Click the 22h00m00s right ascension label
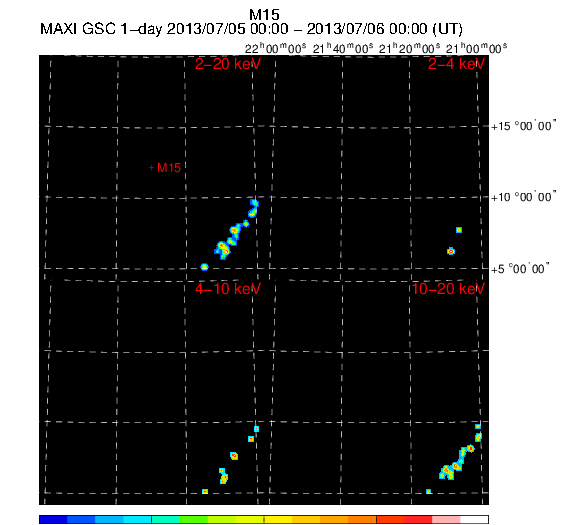The image size is (570, 525). coord(275,48)
